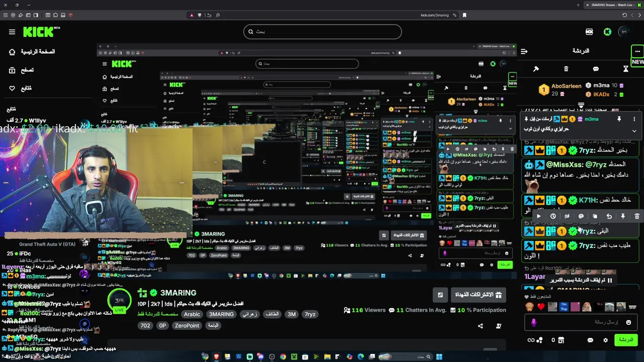Click the ZeroPoint tag chip
The width and height of the screenshot is (644, 362).
tap(187, 325)
